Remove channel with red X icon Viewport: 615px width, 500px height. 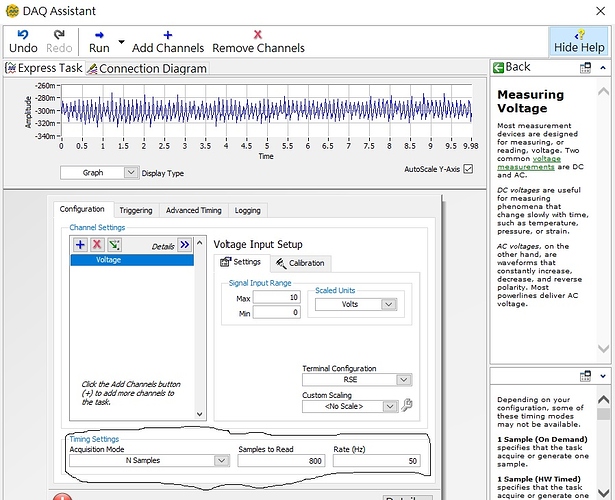coord(97,245)
